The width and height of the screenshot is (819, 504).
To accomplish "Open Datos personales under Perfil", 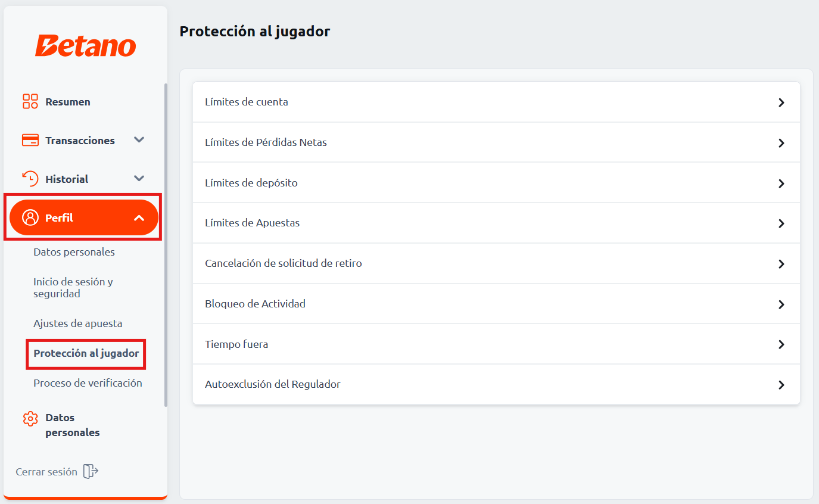I will tap(74, 252).
